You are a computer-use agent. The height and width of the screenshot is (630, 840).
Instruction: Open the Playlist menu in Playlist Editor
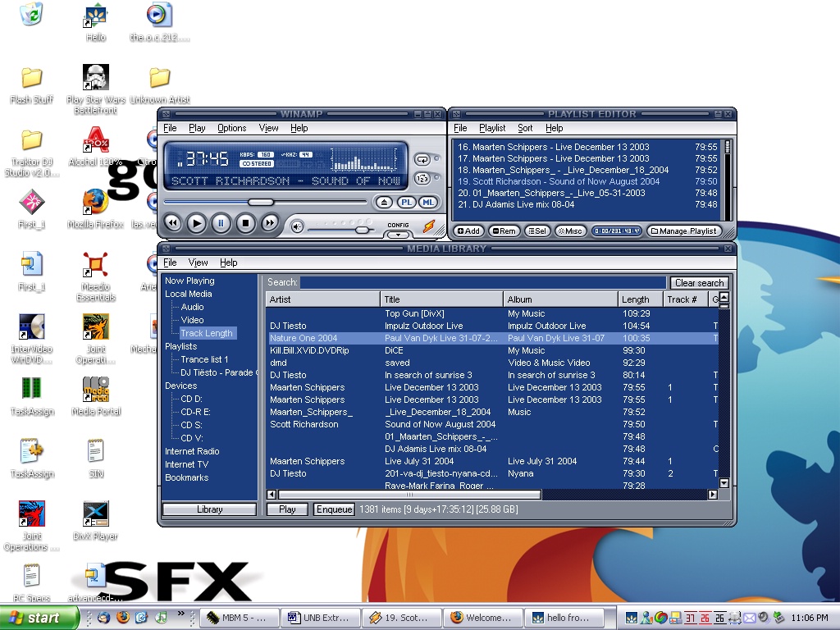(x=492, y=128)
